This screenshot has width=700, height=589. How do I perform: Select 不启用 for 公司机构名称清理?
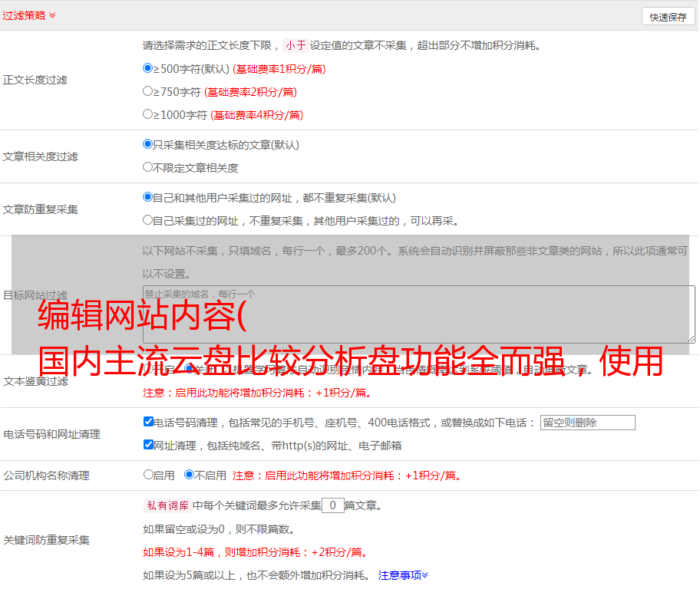point(189,475)
